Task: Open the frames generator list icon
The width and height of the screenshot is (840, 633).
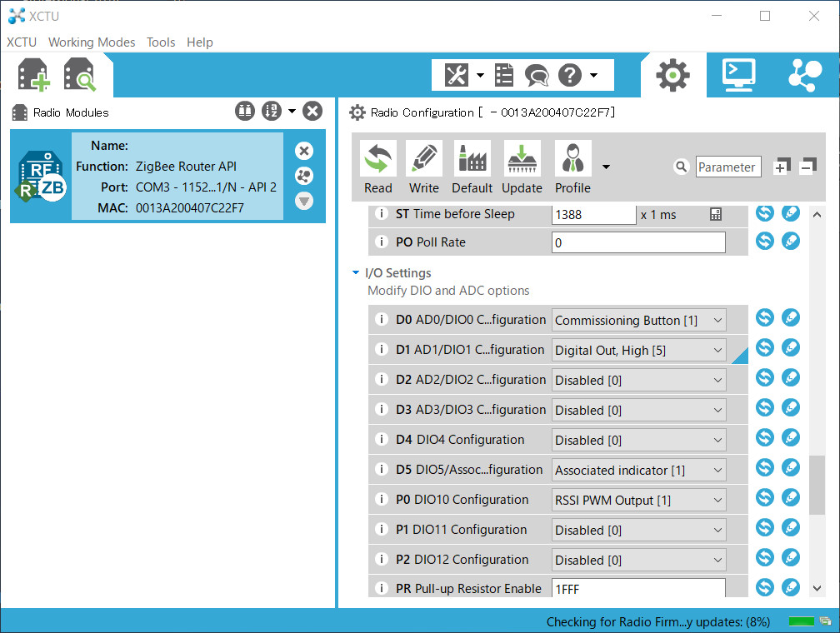Action: click(503, 75)
